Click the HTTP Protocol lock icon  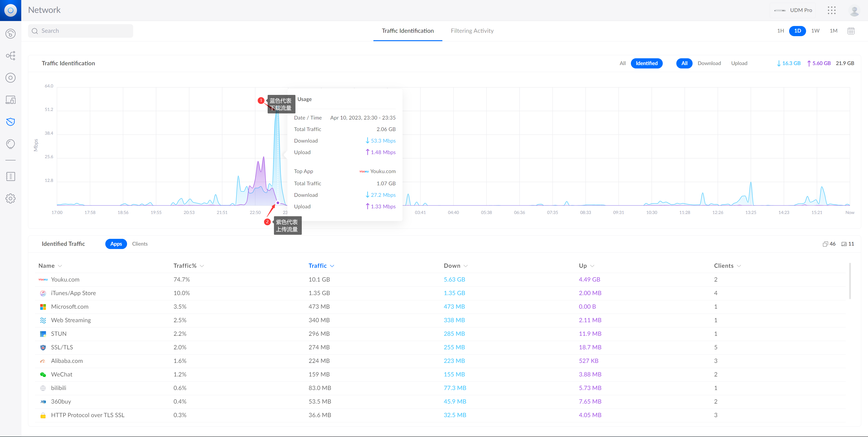43,416
